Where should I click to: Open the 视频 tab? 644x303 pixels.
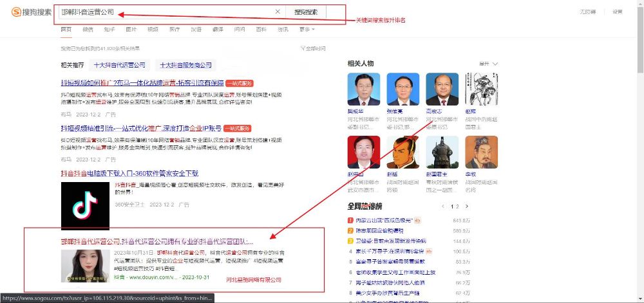point(153,29)
